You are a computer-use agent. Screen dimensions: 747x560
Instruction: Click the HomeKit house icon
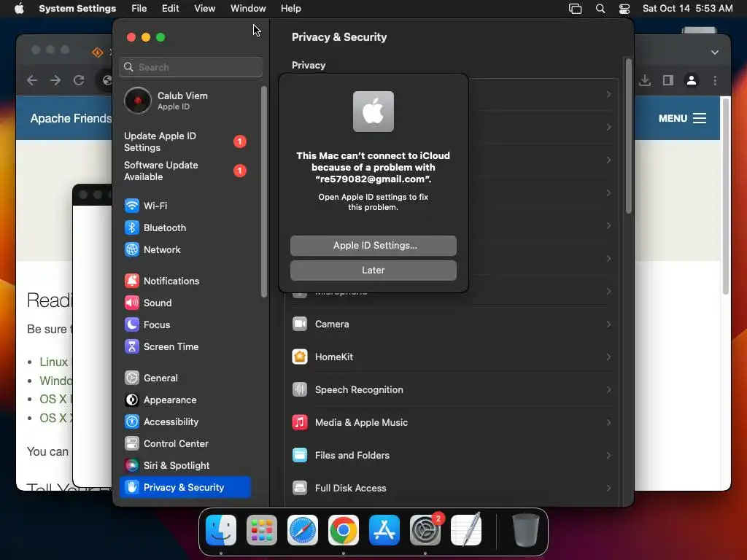(x=300, y=357)
